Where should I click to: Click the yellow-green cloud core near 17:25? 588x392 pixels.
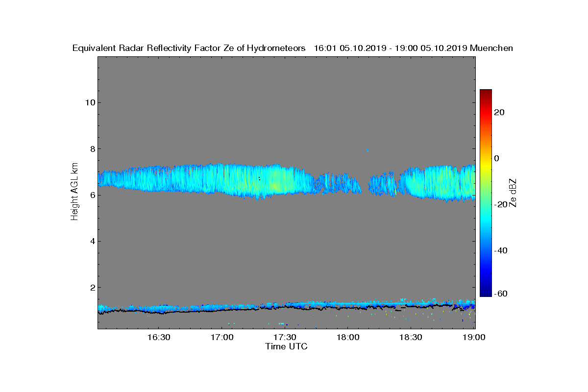275,185
